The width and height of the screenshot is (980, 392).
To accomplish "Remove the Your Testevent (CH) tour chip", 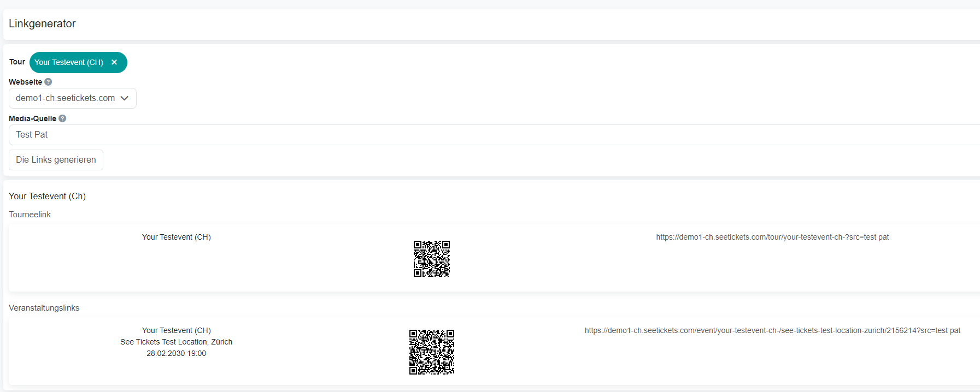I will click(114, 62).
